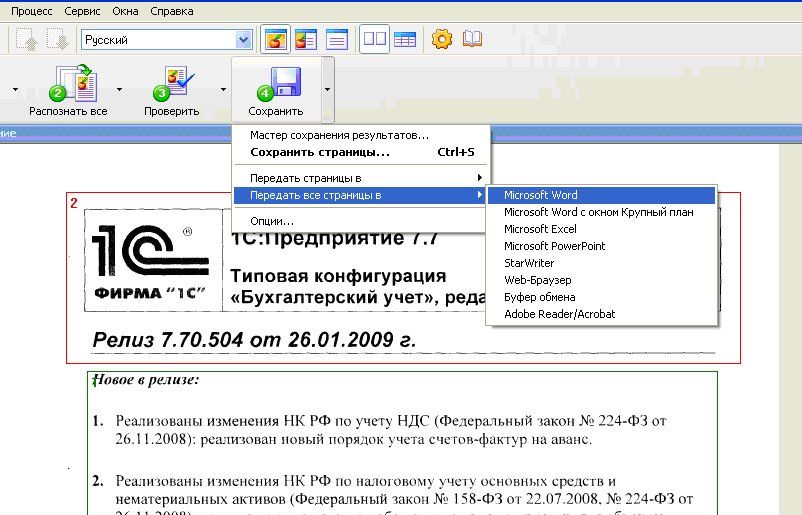Viewport: 802px width, 515px height.
Task: Open the Сервис menu
Action: [81, 11]
